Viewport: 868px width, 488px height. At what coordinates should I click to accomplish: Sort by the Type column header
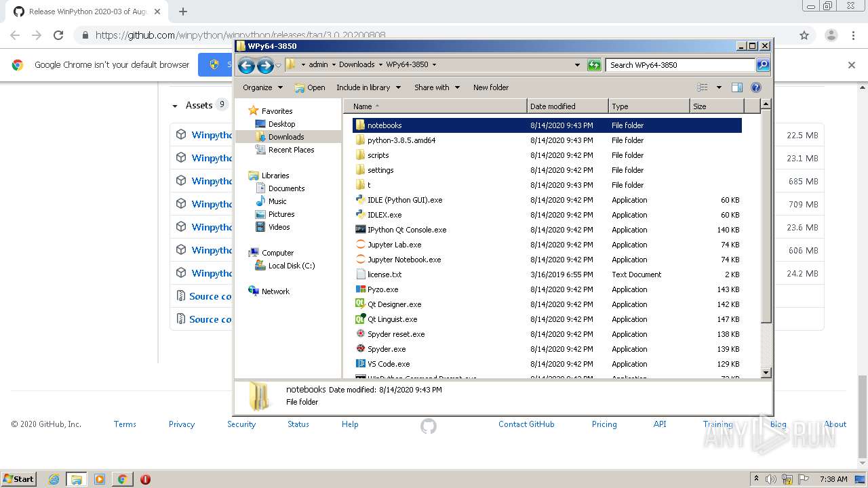coord(649,106)
